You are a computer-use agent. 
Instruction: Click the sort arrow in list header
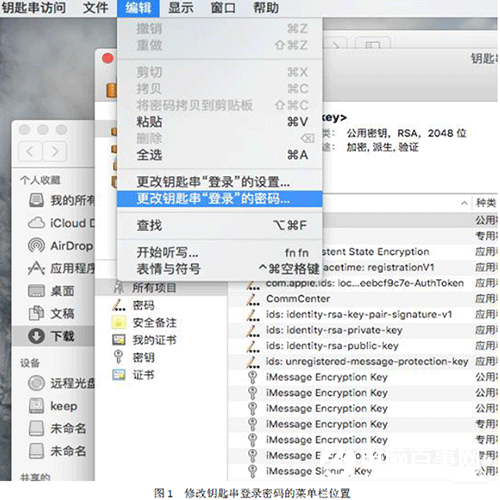tap(464, 203)
